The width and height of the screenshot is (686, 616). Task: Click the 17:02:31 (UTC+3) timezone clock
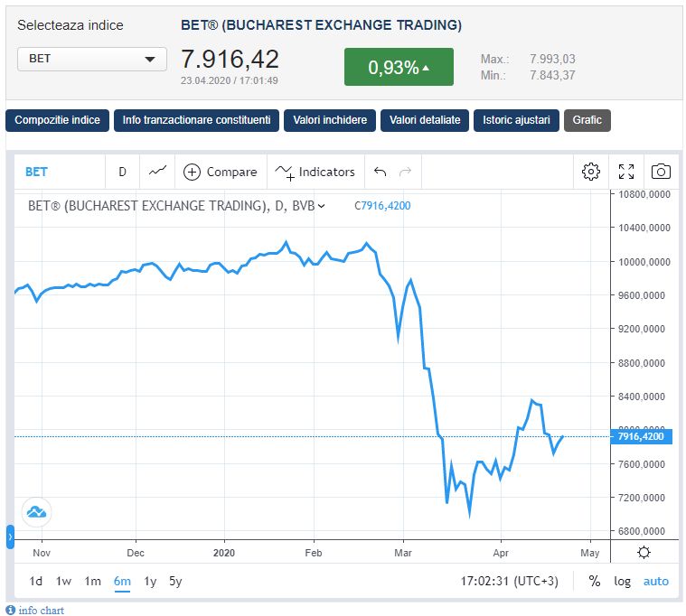pyautogui.click(x=509, y=581)
